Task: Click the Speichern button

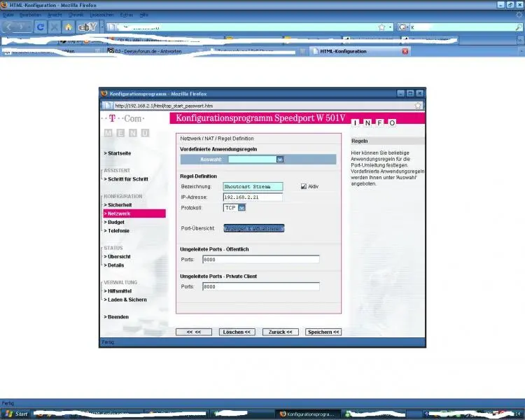Action: click(x=323, y=332)
